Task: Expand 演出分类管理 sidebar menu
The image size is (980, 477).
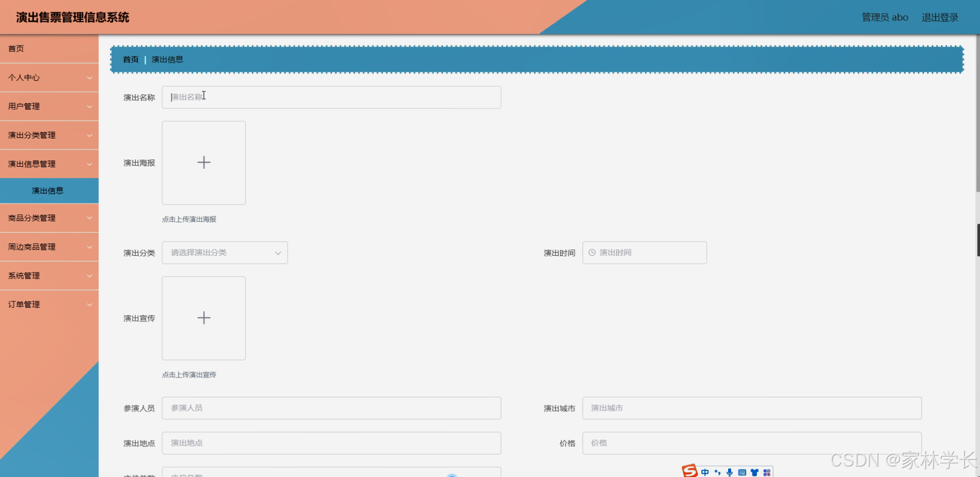Action: [x=49, y=135]
